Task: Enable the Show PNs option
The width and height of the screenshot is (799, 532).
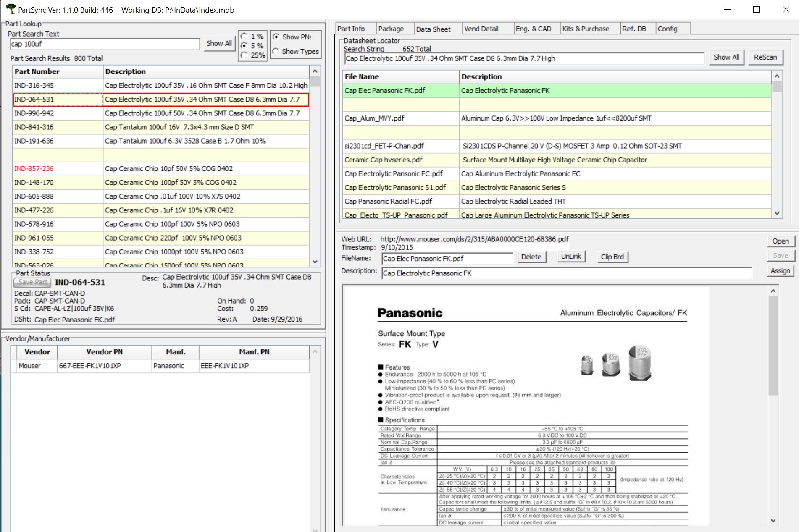Action: pyautogui.click(x=276, y=37)
